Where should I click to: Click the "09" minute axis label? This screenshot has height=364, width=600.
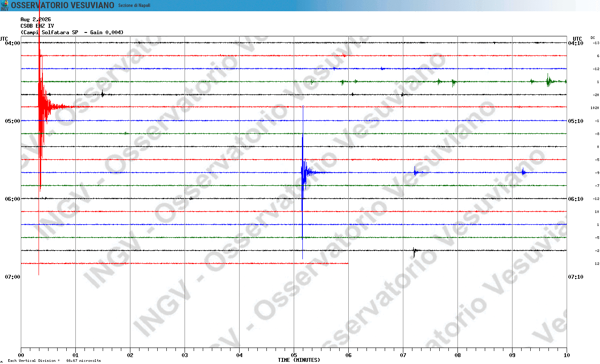click(512, 355)
